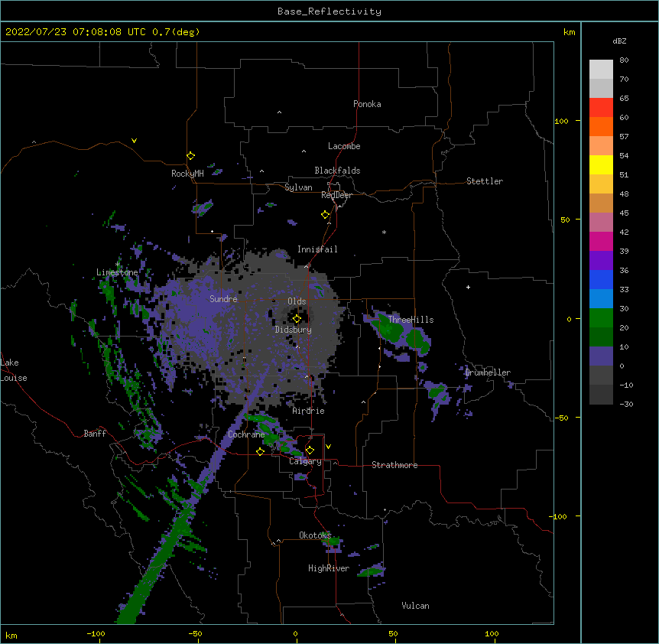Click the Olds town label
The image size is (659, 644).
[x=297, y=301]
